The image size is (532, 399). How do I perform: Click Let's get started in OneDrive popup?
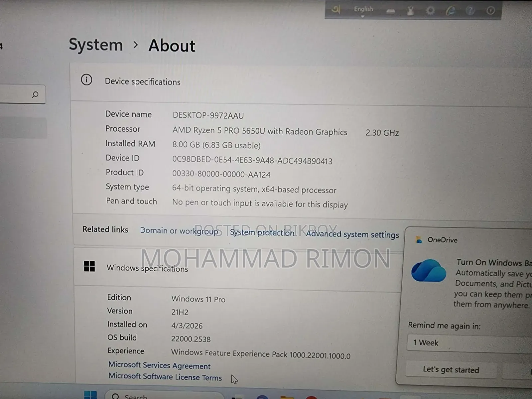[451, 370]
